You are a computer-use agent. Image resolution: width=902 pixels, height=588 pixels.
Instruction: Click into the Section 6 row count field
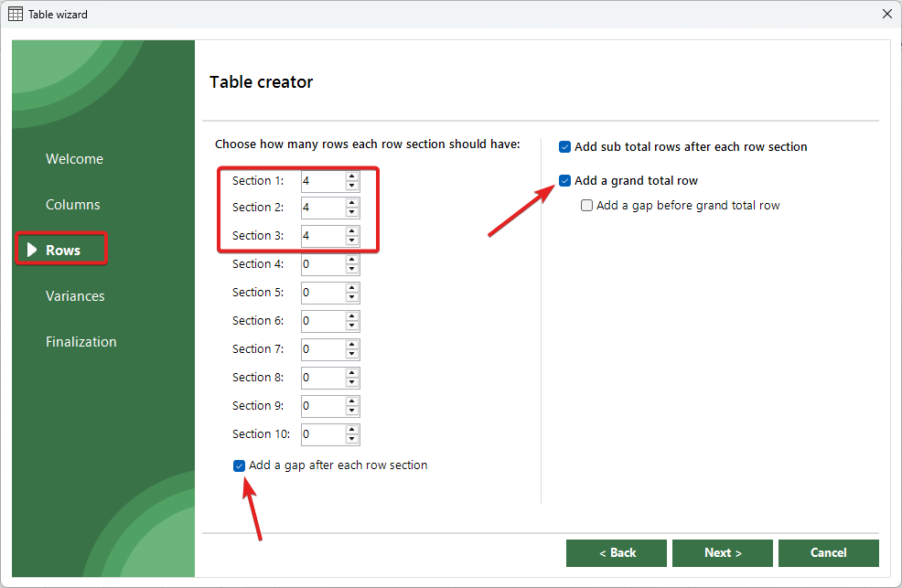pos(322,321)
